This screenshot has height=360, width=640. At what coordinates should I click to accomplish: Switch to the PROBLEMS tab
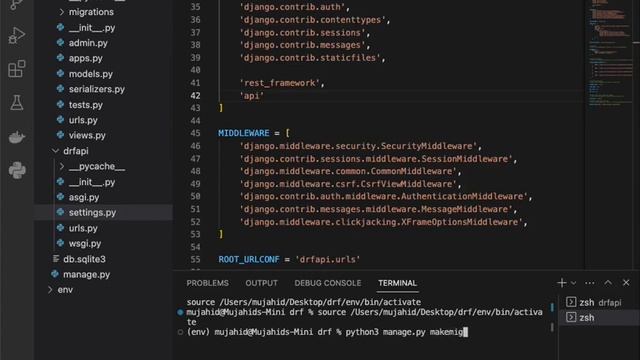click(x=207, y=283)
